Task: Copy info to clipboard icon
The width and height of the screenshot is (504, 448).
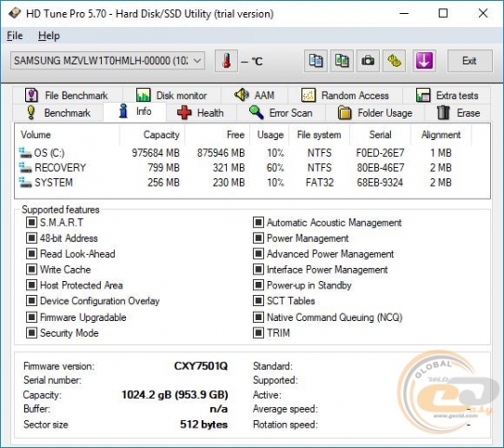Action: click(x=315, y=61)
